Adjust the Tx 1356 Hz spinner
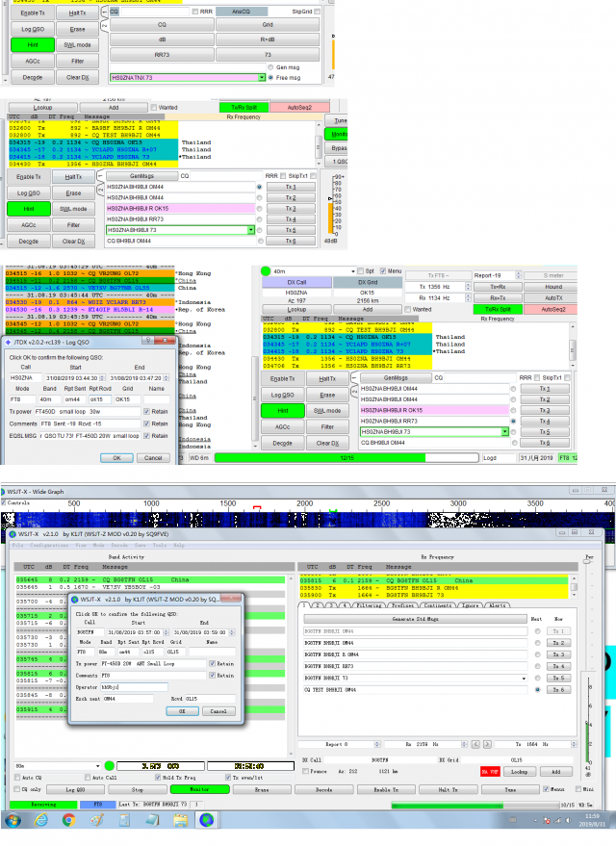The height and width of the screenshot is (846, 616). (x=468, y=287)
